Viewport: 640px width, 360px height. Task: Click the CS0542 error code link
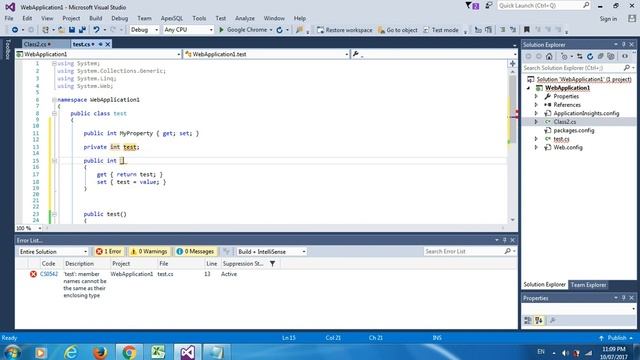click(49, 274)
